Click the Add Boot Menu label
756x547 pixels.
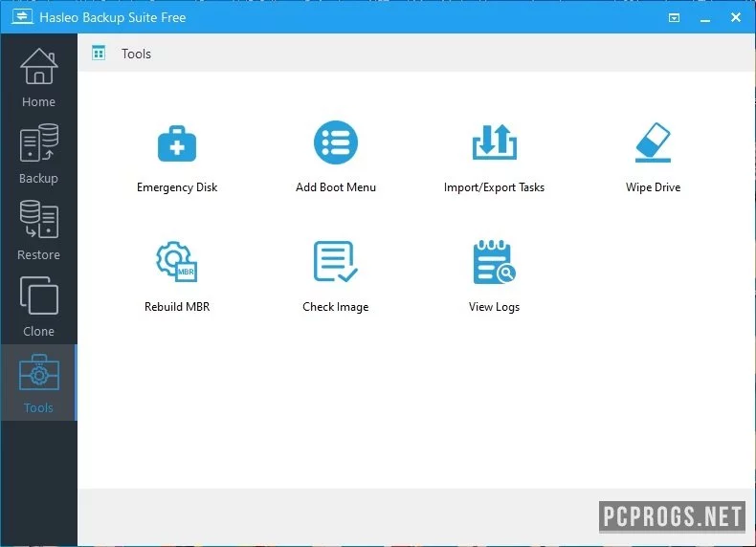click(336, 187)
